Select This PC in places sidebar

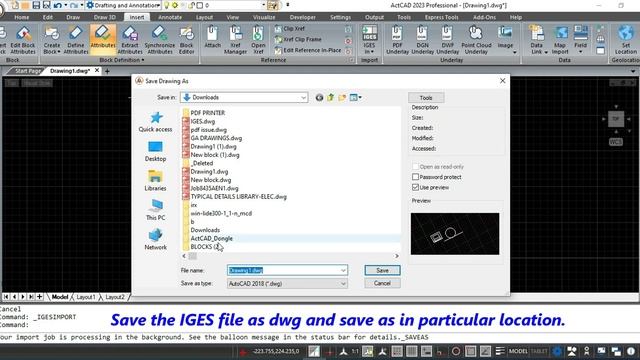click(x=156, y=210)
